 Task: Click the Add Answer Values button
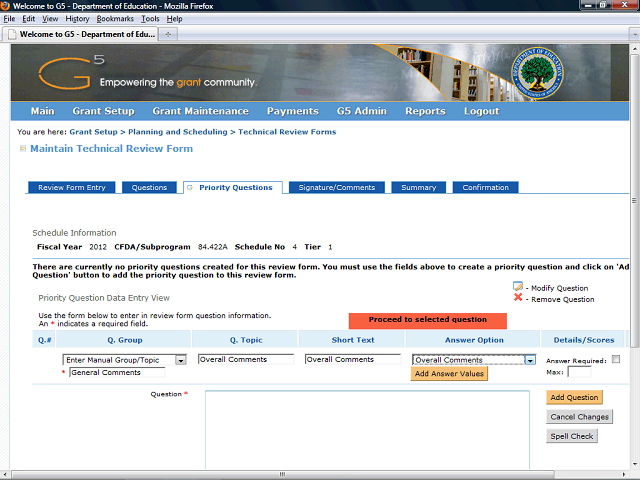point(449,373)
